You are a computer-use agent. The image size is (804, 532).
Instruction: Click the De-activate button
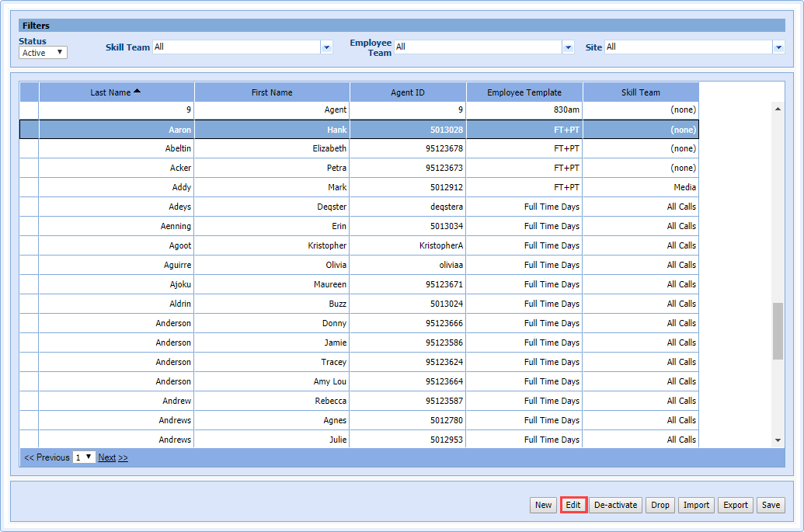tap(615, 505)
